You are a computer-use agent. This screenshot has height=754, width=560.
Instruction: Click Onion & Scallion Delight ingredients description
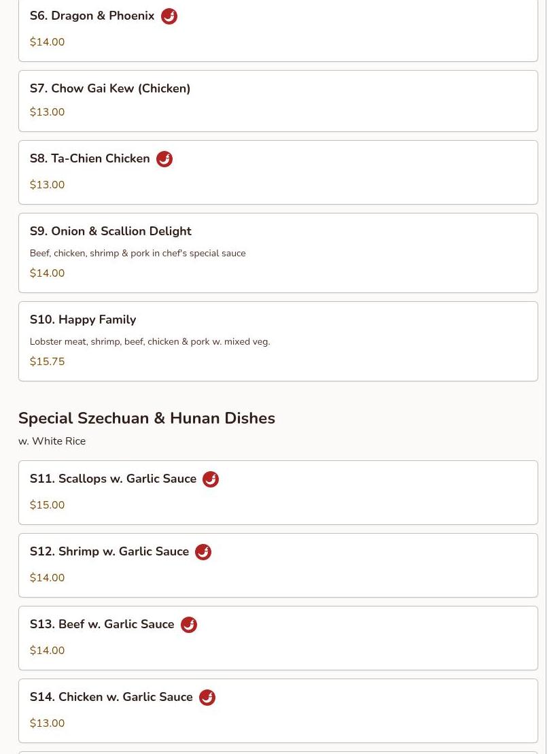click(x=137, y=253)
